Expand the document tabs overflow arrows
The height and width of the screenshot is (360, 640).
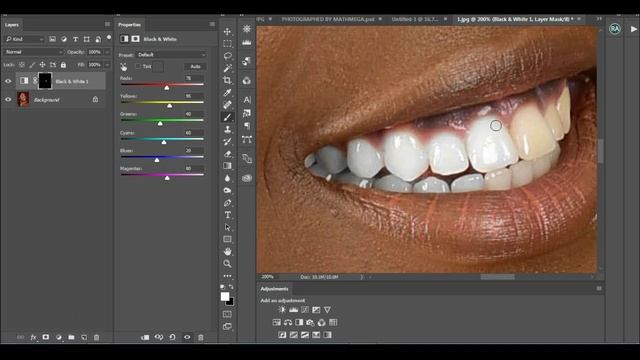point(599,19)
